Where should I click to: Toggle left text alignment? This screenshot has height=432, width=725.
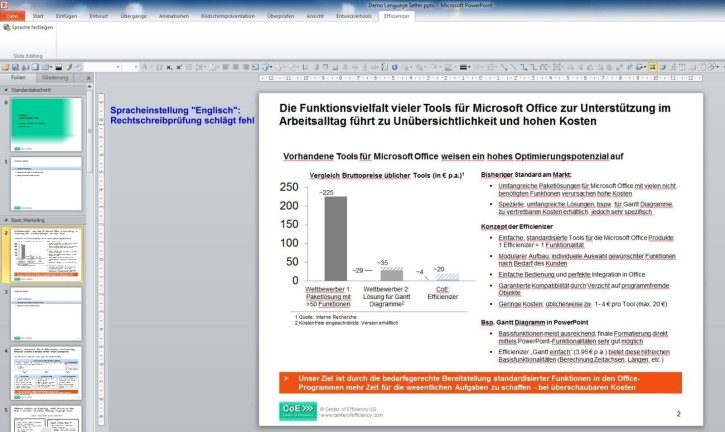coord(226,67)
